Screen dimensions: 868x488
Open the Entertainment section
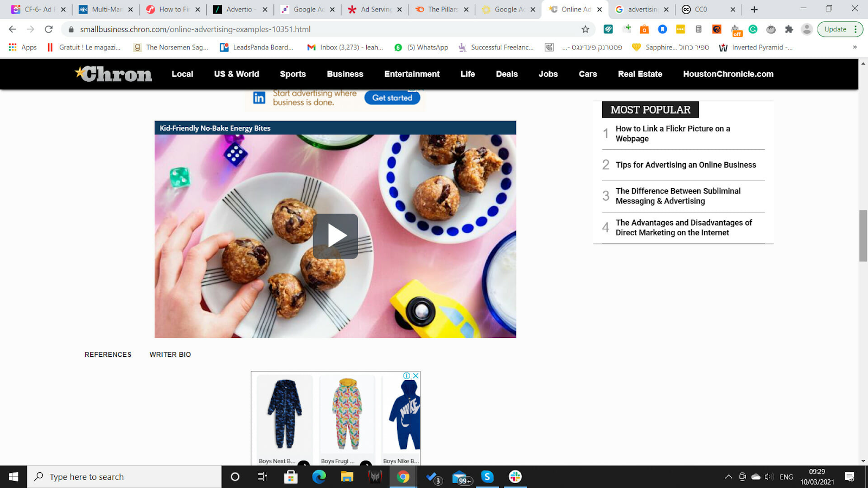[x=412, y=74]
